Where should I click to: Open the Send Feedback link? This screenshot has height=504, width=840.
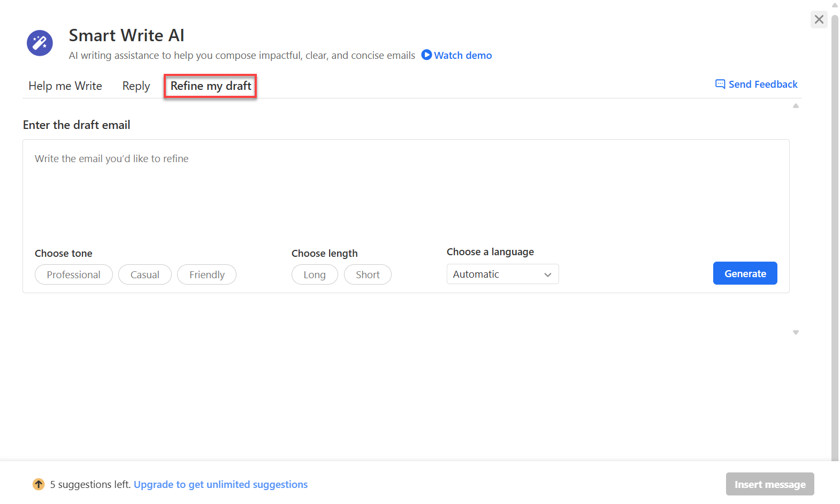763,84
